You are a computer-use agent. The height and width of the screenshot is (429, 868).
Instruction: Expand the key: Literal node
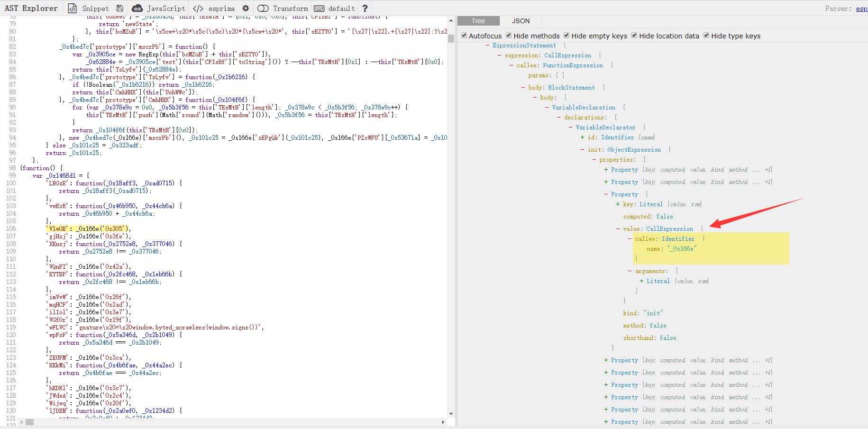tap(618, 204)
